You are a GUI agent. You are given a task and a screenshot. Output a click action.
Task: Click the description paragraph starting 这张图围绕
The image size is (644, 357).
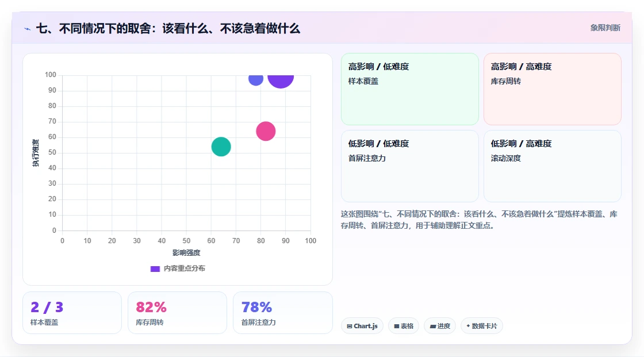[479, 220]
